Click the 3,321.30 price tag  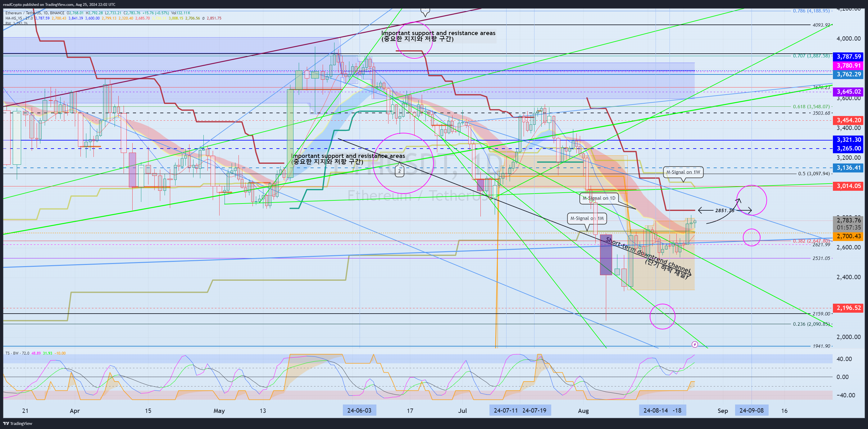tap(848, 140)
